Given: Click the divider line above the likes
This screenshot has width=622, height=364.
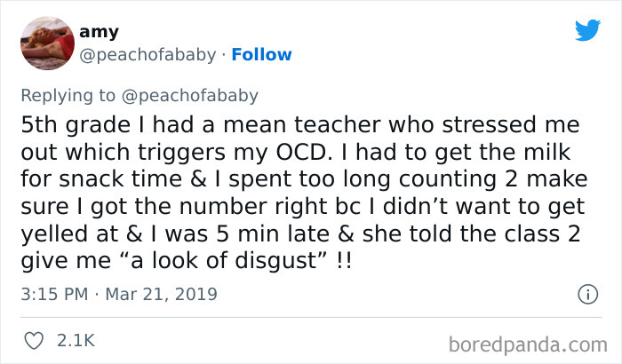Looking at the screenshot, I should point(311,317).
